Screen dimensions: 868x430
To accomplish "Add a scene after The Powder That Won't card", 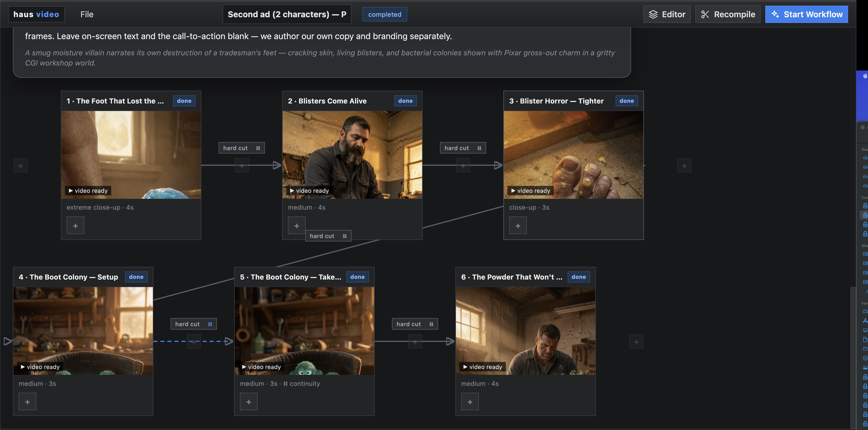I will tap(636, 342).
